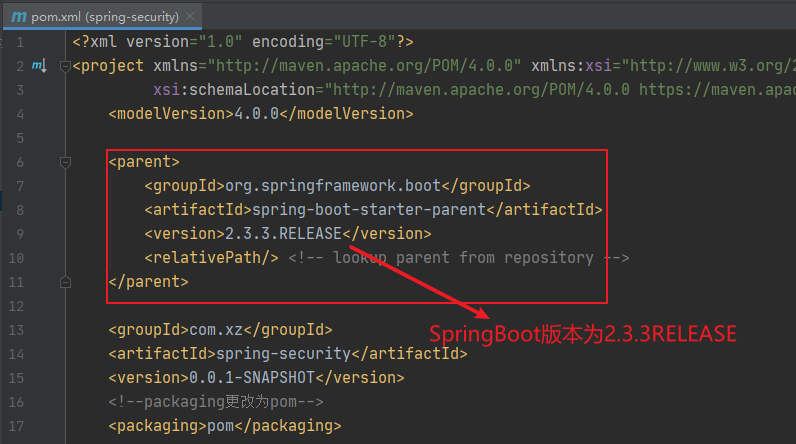
Task: Click line number 13 in gutter
Action: 16,330
